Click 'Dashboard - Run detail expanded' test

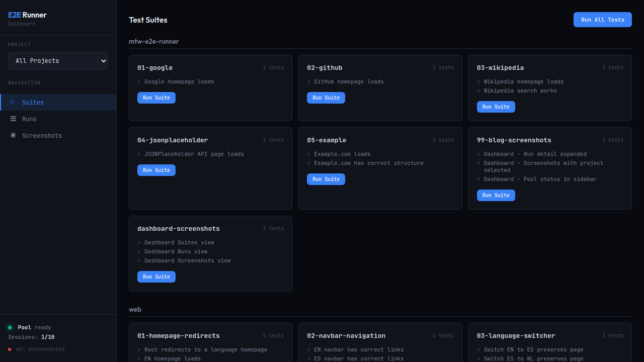click(x=535, y=154)
